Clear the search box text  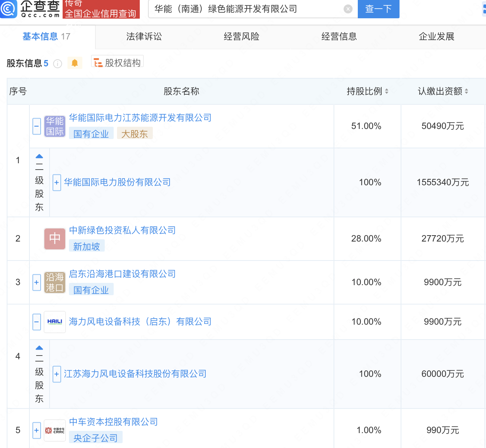pyautogui.click(x=348, y=9)
